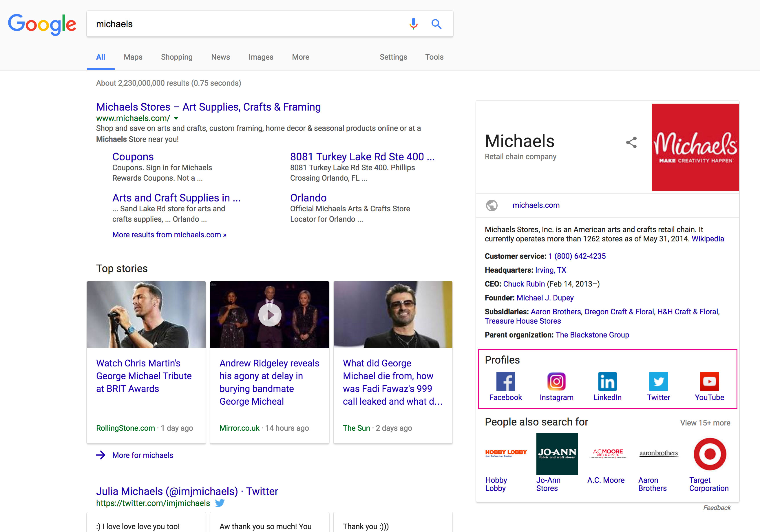Play the Andrew Ridgeley video story

pyautogui.click(x=270, y=315)
